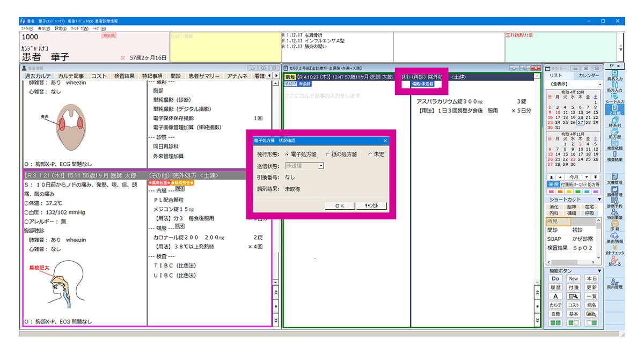Open the 病名入力 sidebar icon
The height and width of the screenshot is (354, 644).
[x=614, y=76]
